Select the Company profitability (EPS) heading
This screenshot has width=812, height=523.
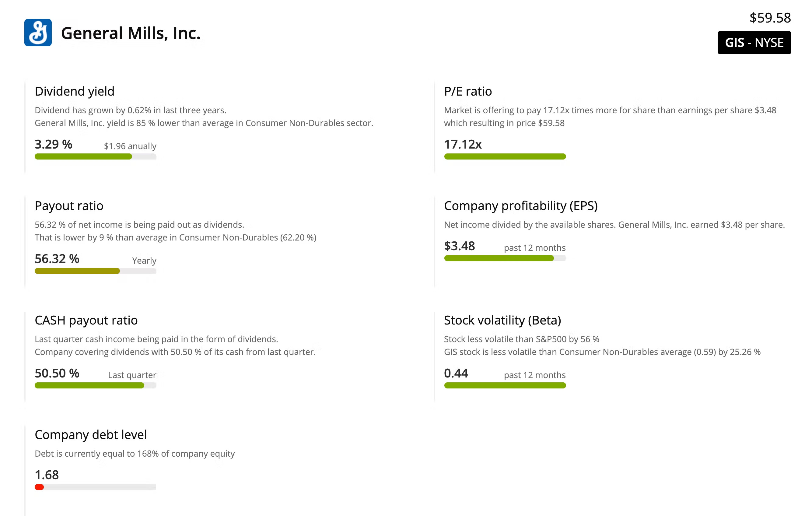point(521,206)
